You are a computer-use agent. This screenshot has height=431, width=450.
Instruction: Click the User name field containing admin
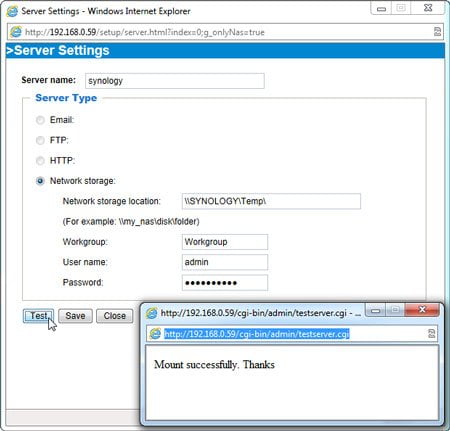[225, 262]
